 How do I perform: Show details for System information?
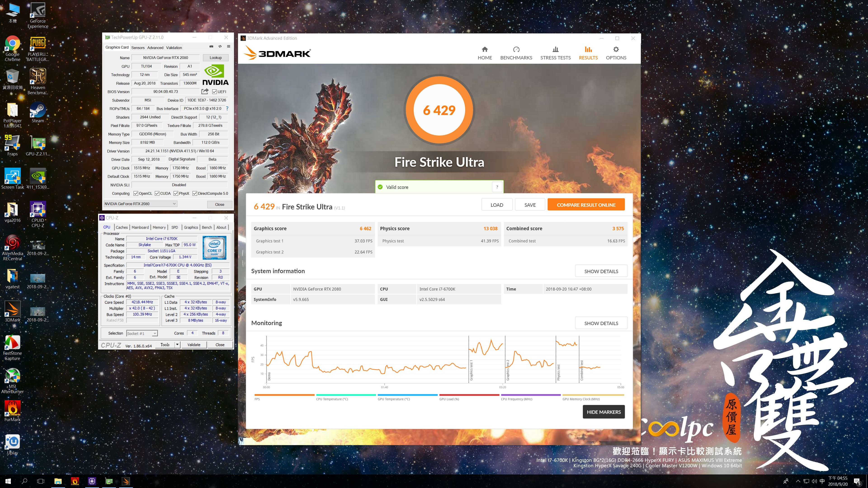(601, 271)
